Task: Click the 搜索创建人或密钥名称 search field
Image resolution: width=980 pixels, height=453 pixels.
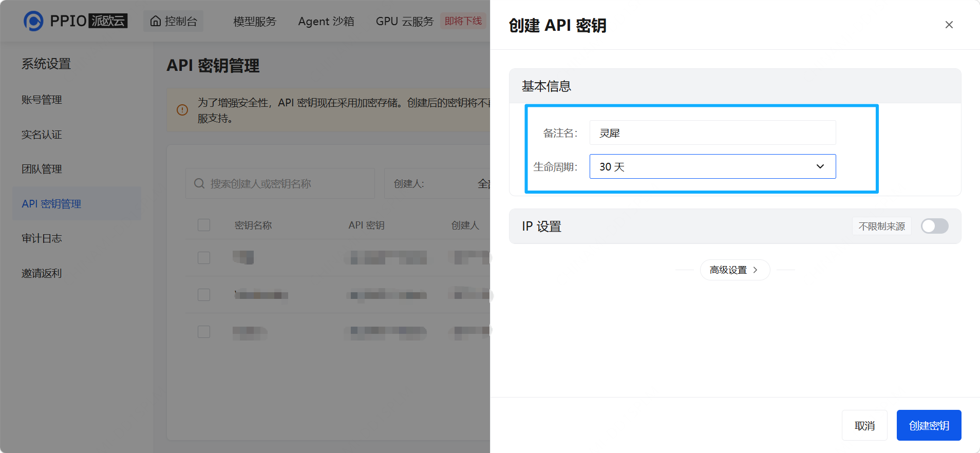Action: point(280,183)
